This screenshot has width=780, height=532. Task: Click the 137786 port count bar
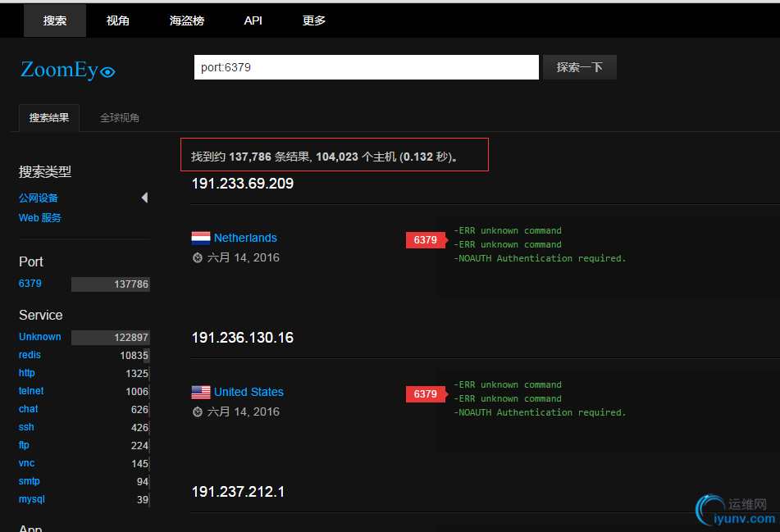(111, 284)
